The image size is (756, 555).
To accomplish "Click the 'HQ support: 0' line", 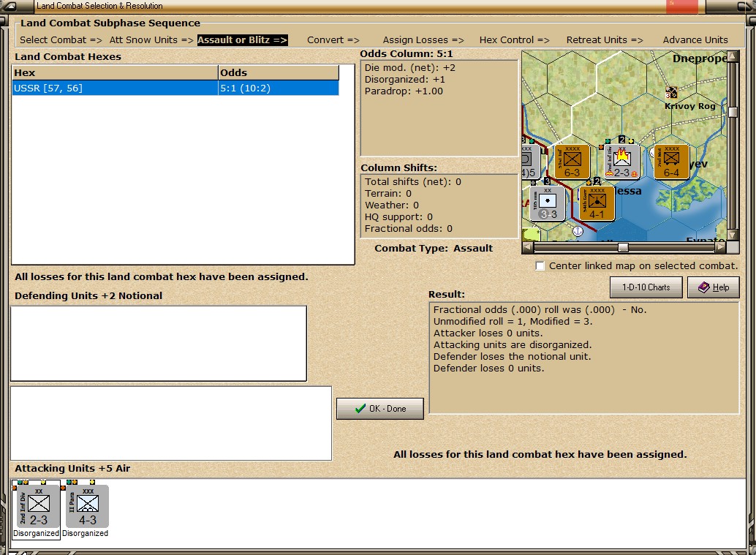I will (x=398, y=217).
